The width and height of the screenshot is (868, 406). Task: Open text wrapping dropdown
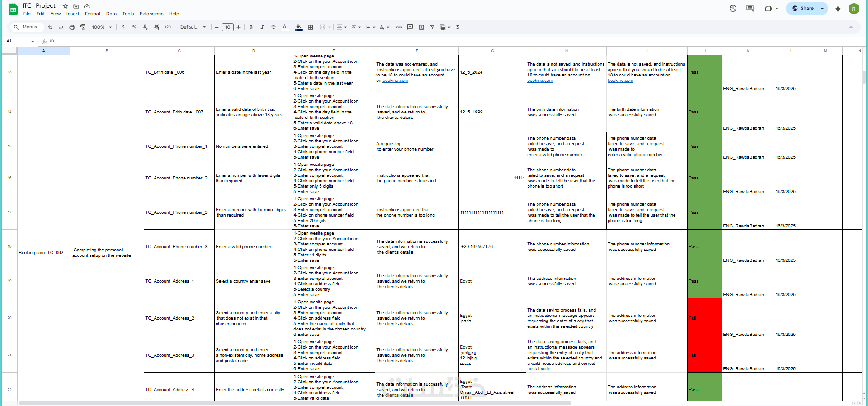tap(370, 28)
